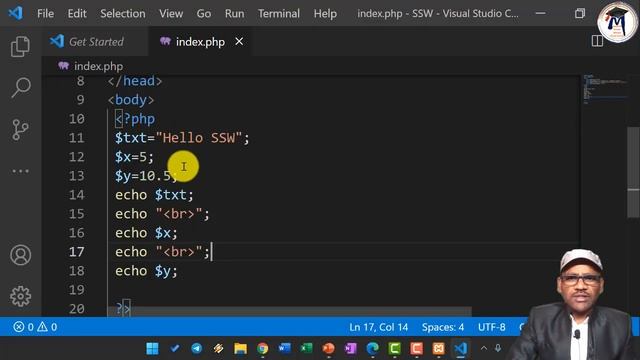Click the ?> closing tag on line 20
This screenshot has height=360, width=640.
click(x=123, y=309)
